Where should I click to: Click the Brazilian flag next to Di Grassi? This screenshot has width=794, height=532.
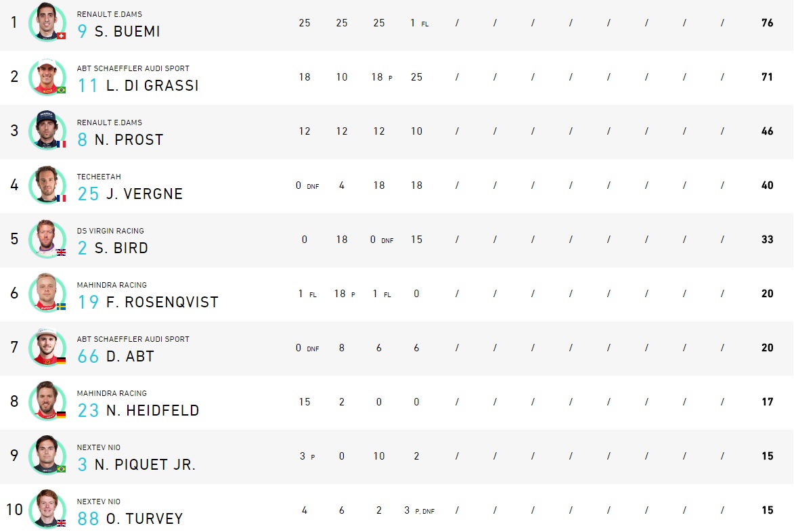pos(62,90)
